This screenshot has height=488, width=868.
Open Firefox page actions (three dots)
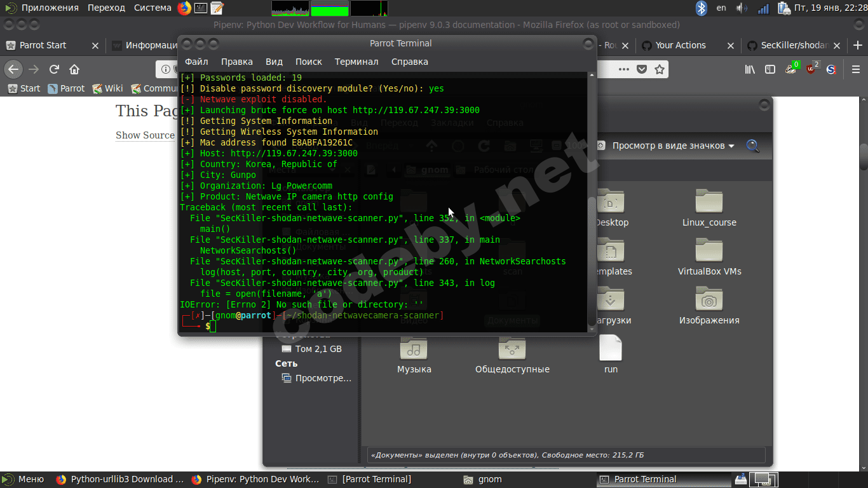coord(624,69)
